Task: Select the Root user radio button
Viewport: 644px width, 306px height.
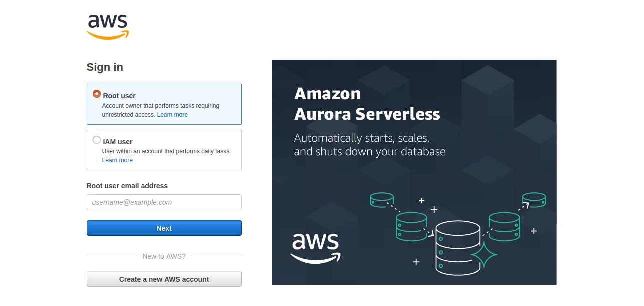Action: pos(97,94)
